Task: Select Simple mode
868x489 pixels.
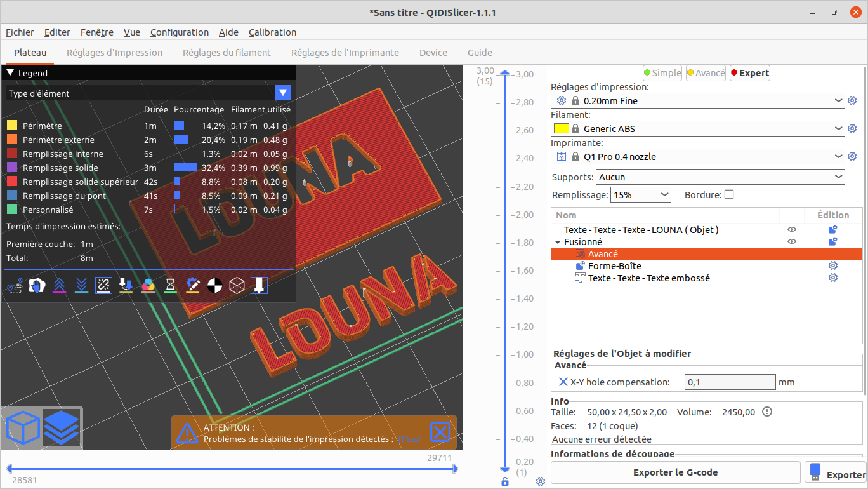Action: pyautogui.click(x=662, y=73)
